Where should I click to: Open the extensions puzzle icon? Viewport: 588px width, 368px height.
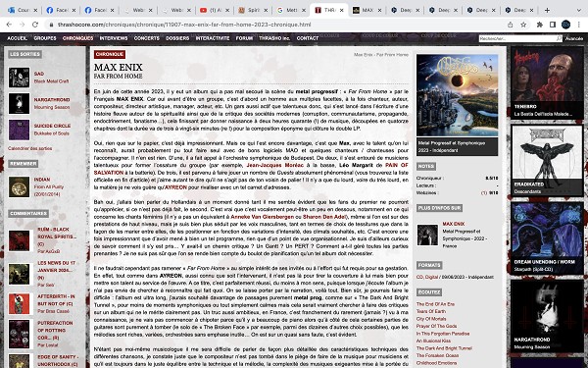pyautogui.click(x=540, y=25)
